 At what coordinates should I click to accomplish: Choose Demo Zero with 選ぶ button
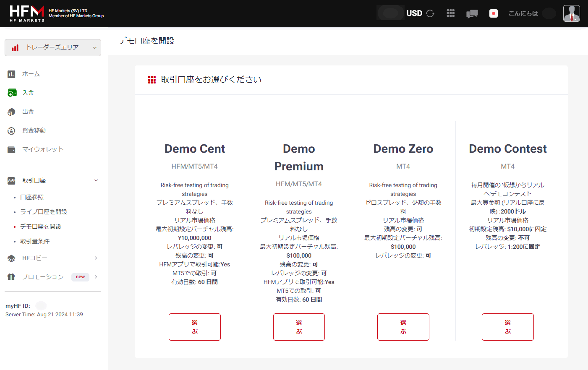coord(403,327)
